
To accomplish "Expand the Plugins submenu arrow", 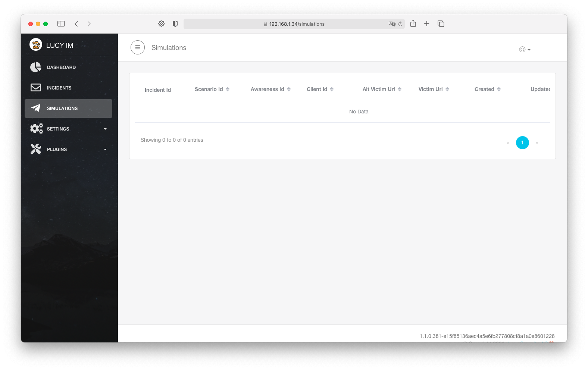I will point(105,150).
